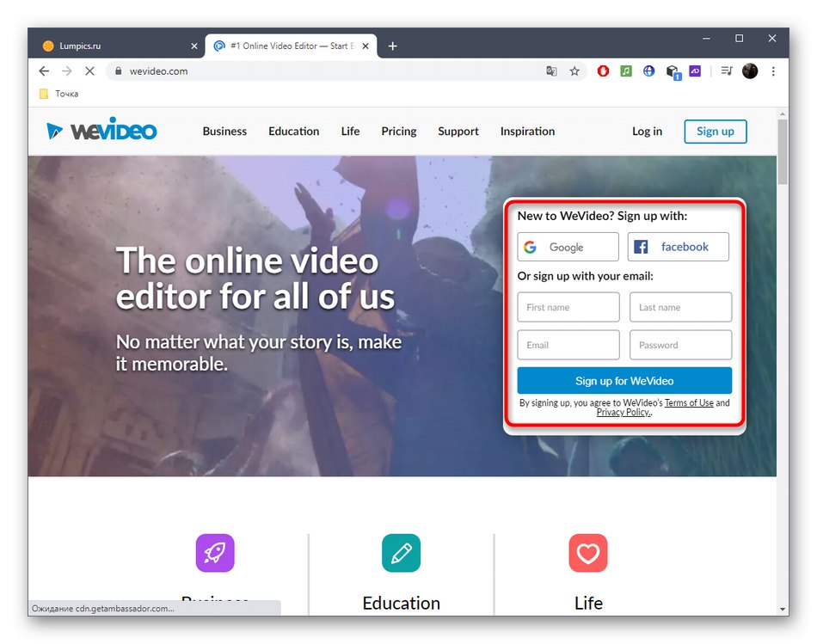Click the Sign up button in header
This screenshot has height=644, width=817.
(716, 132)
